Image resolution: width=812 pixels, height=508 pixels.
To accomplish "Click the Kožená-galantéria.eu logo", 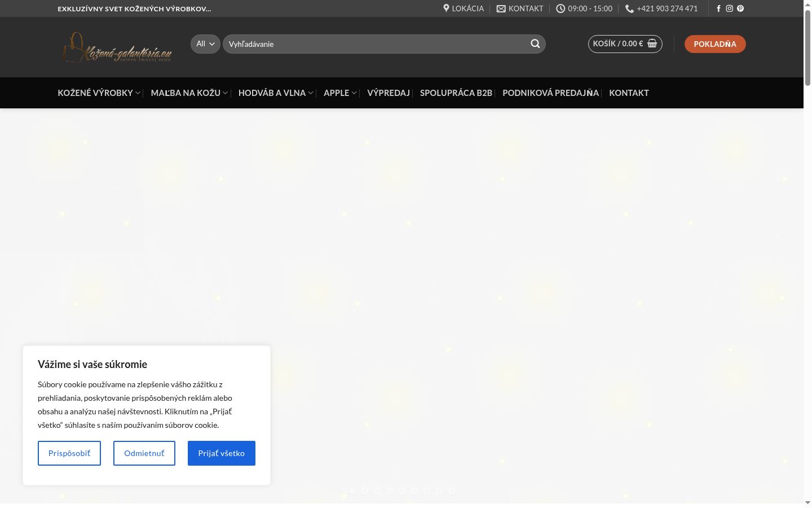I will [x=117, y=47].
